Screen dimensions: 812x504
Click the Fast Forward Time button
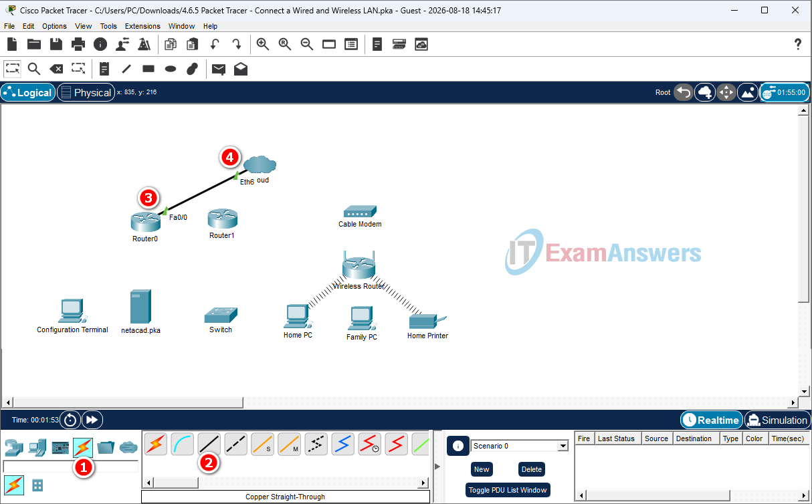coord(92,420)
